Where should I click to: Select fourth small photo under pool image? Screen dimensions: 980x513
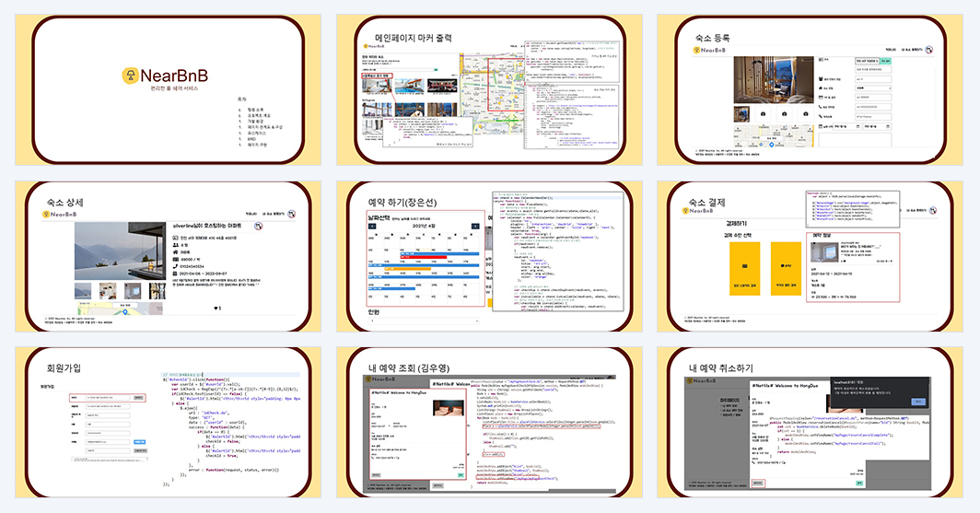[x=157, y=291]
